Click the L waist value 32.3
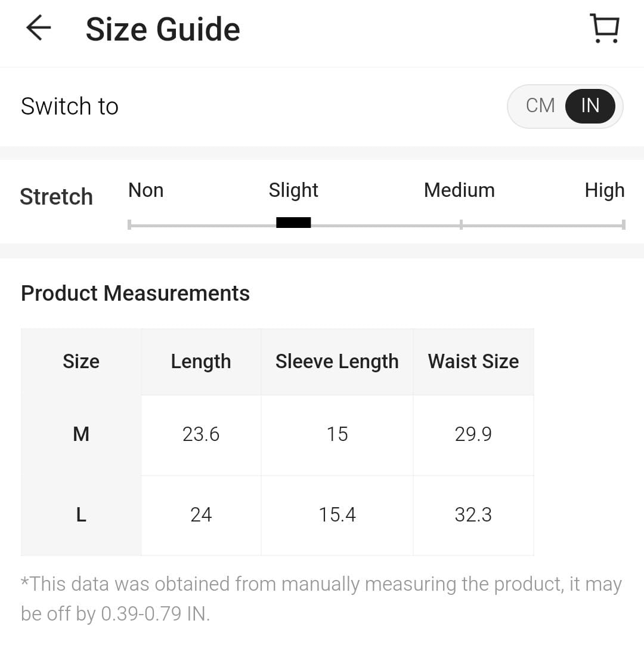The height and width of the screenshot is (648, 644). (x=473, y=514)
